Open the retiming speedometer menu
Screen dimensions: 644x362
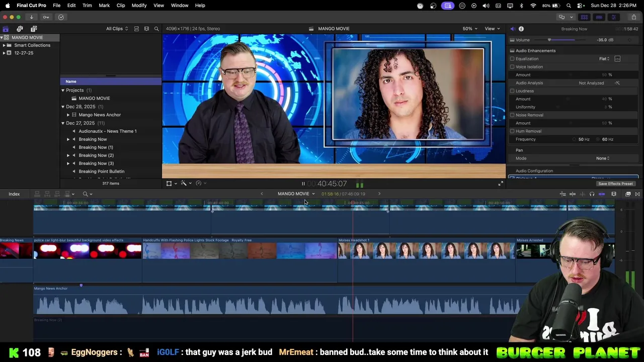(x=200, y=184)
